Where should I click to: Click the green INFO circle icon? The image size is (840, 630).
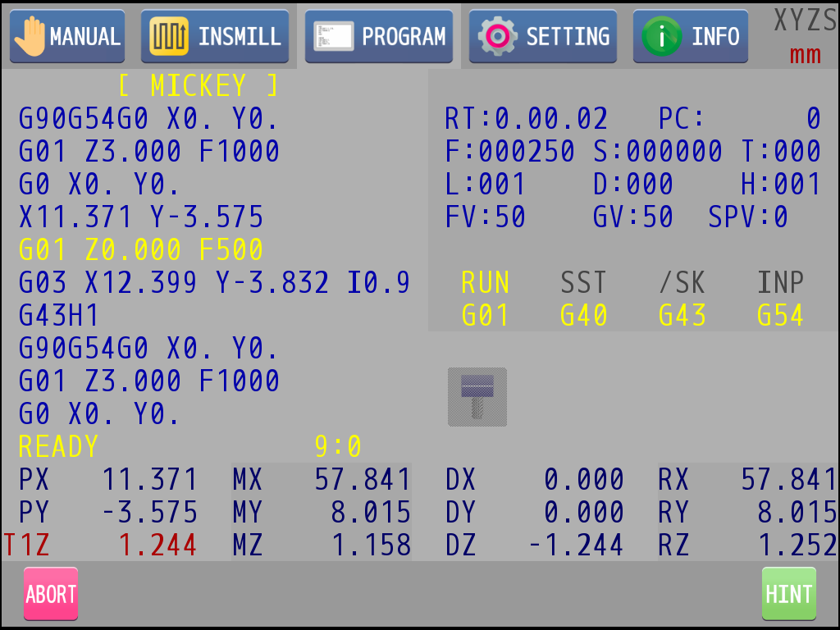point(661,37)
